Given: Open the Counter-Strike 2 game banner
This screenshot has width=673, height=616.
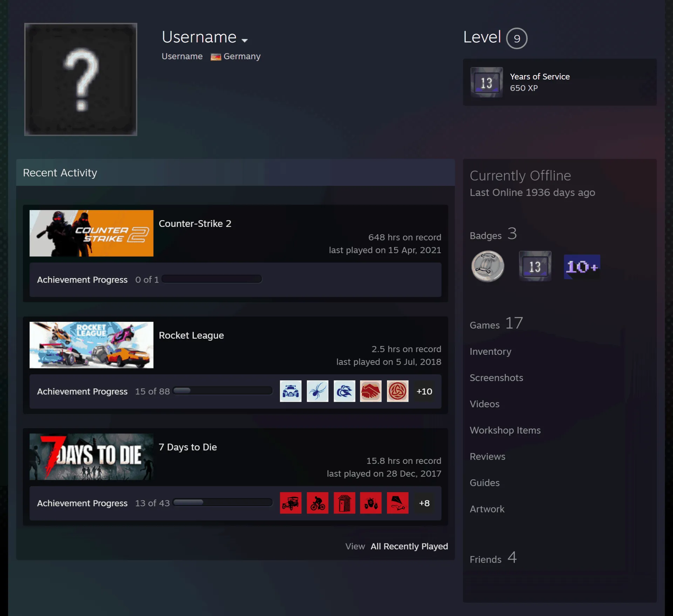Looking at the screenshot, I should click(x=91, y=233).
